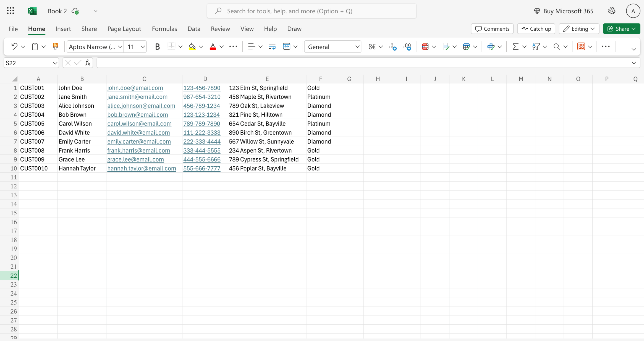
Task: Click in the search box
Action: pyautogui.click(x=312, y=11)
